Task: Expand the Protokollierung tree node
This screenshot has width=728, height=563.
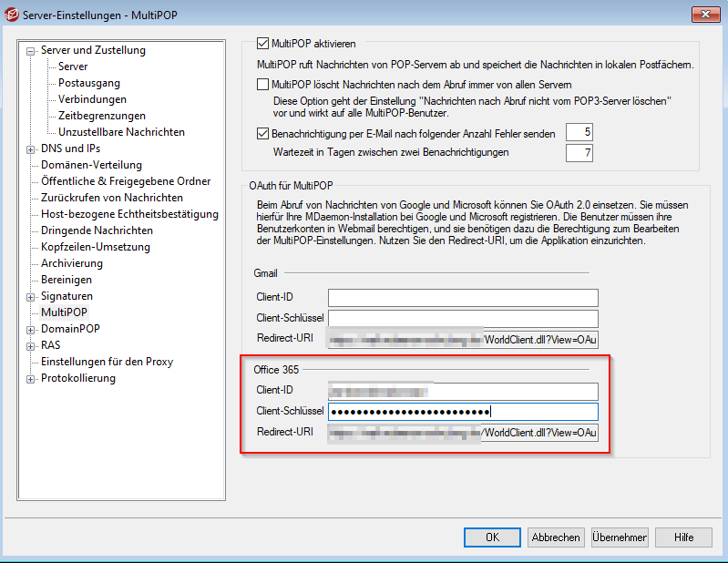Action: (31, 379)
